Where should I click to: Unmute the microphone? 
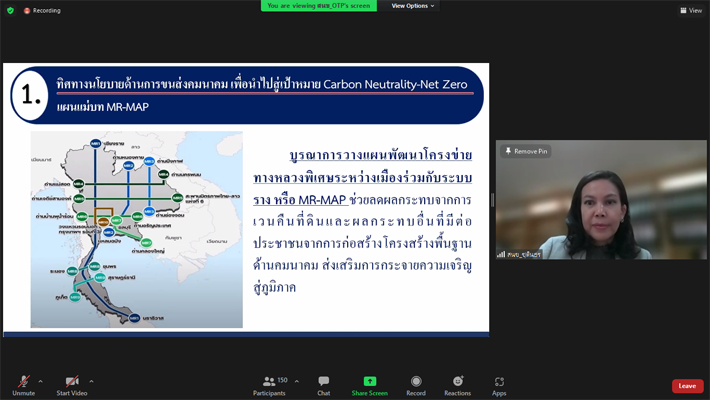click(23, 382)
